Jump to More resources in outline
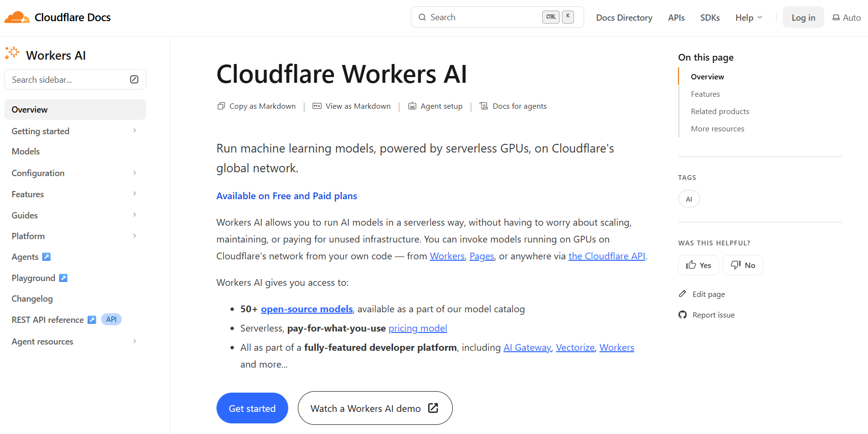This screenshot has width=868, height=434. [x=717, y=128]
